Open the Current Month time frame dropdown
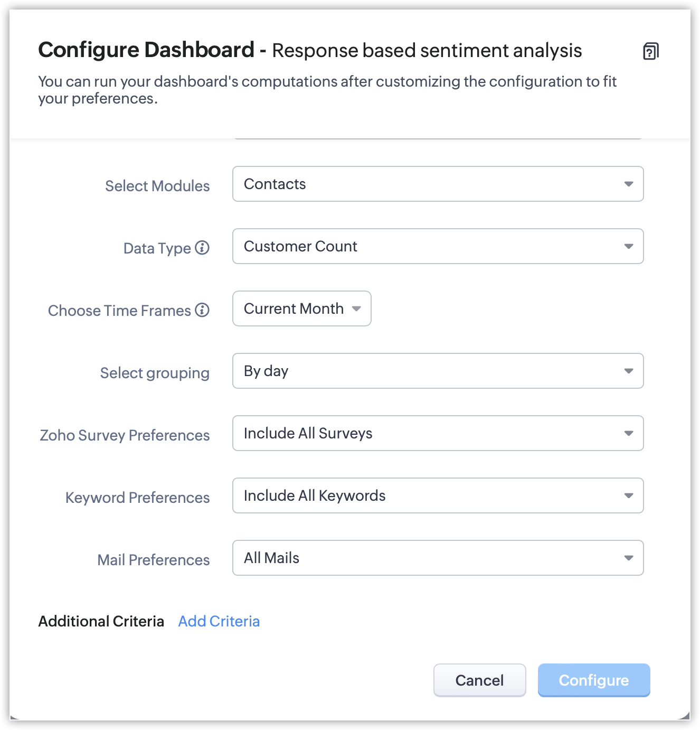 [302, 308]
